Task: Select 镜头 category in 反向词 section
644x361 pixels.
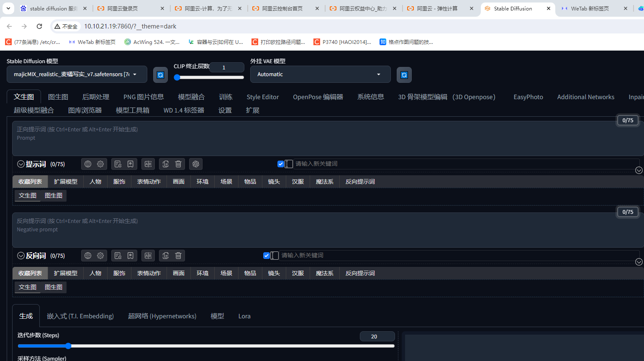Action: [x=274, y=273]
